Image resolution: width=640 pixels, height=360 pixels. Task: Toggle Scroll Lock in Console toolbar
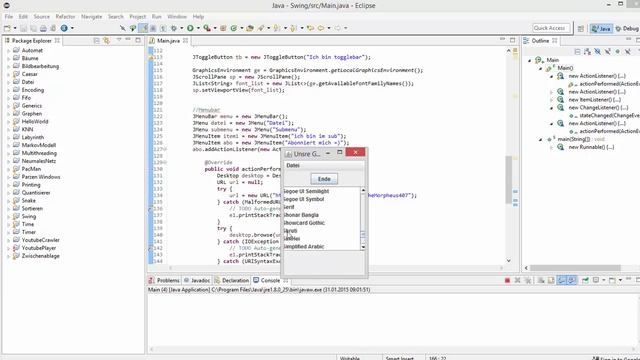(x=551, y=280)
